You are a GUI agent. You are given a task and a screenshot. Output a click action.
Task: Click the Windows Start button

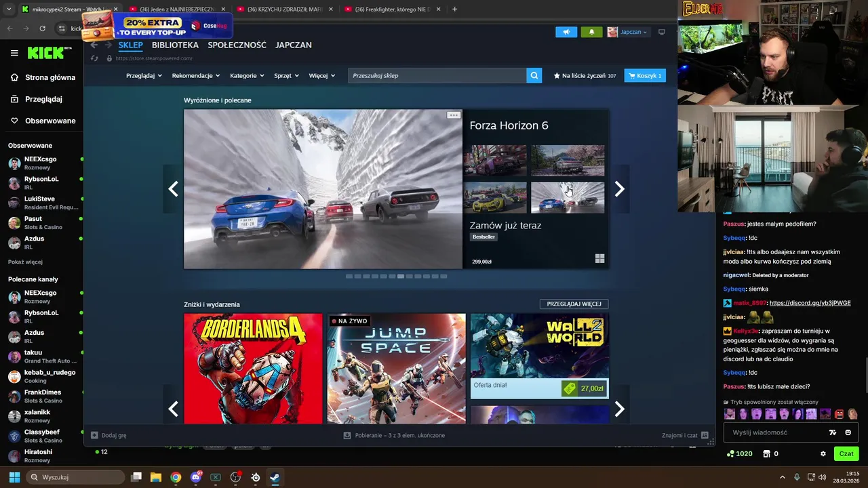point(14,477)
